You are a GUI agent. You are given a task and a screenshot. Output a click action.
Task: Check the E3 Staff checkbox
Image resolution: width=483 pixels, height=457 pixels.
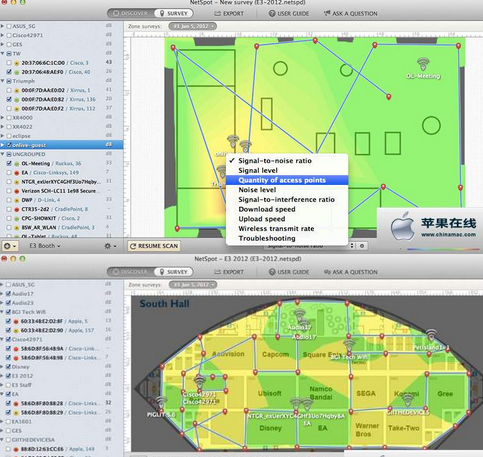click(x=9, y=385)
